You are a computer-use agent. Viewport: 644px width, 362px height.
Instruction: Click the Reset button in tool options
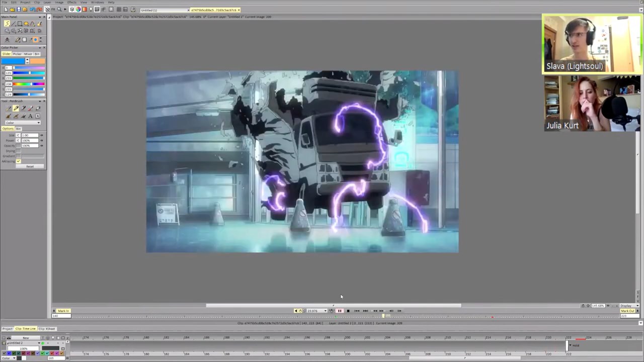pos(30,166)
